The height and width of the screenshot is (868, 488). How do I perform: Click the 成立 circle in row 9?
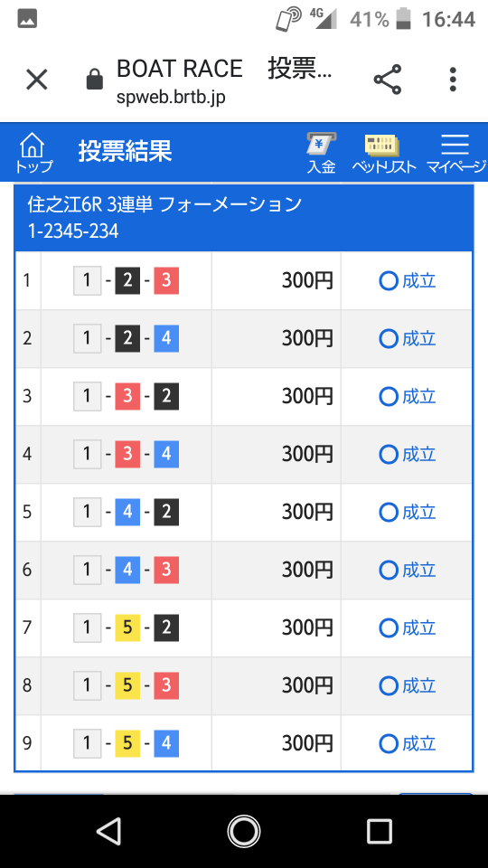tap(389, 743)
